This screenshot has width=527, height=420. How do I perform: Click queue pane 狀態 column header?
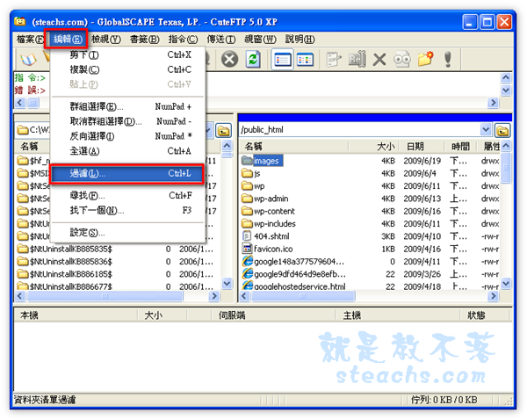(486, 315)
